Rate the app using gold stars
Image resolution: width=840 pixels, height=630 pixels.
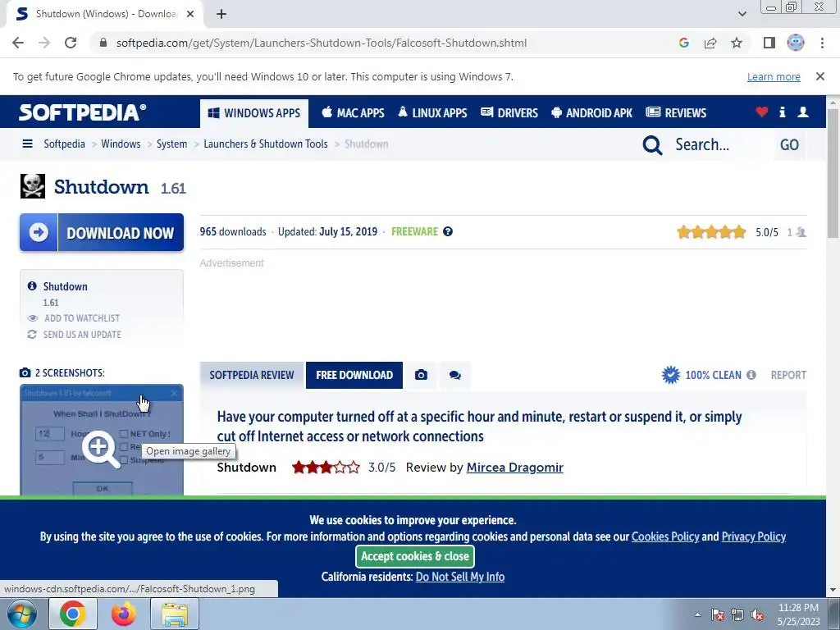711,232
